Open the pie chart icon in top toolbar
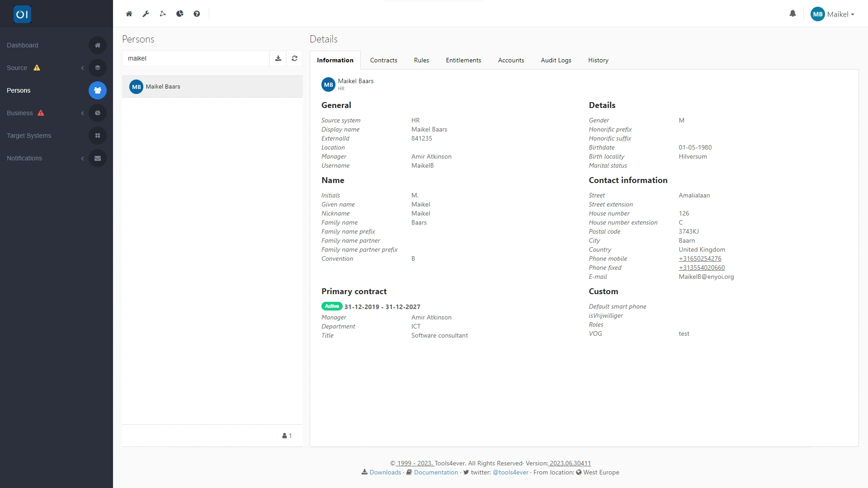The height and width of the screenshot is (488, 868). 180,14
